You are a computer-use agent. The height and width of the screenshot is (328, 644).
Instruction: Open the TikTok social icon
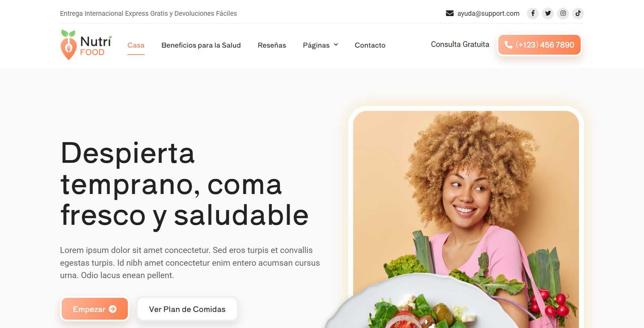point(578,13)
